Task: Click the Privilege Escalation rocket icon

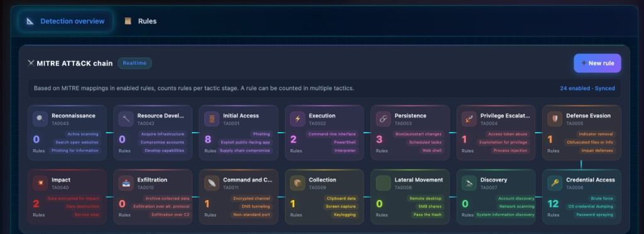Action: [x=469, y=119]
